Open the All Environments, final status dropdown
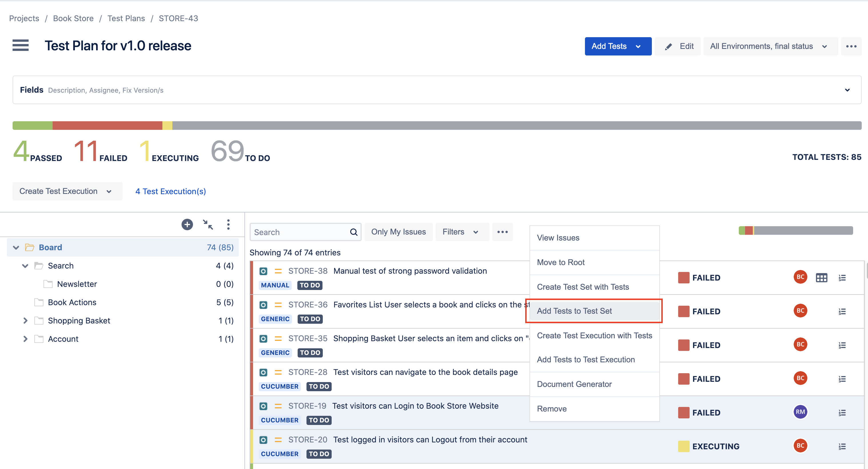 click(x=770, y=46)
